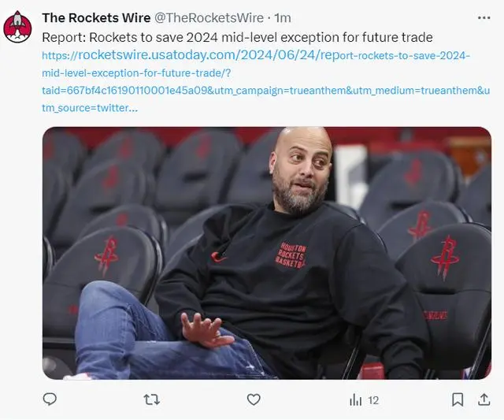Bookmark this tweet
Image resolution: width=504 pixels, height=420 pixels.
click(x=458, y=400)
